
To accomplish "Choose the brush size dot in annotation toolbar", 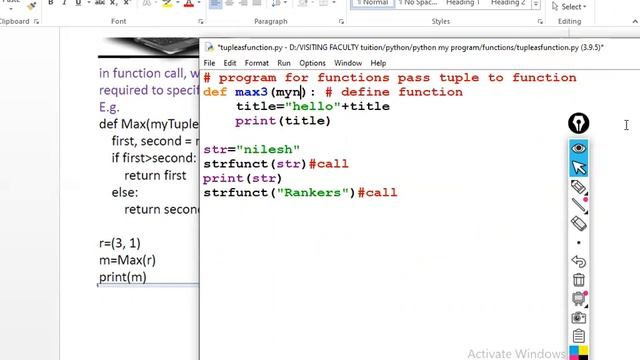I will click(578, 242).
